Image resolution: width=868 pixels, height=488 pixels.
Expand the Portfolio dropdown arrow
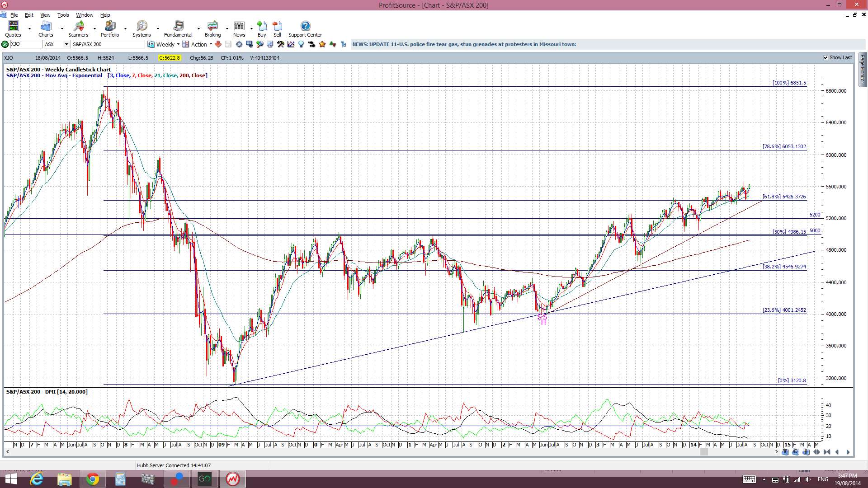(125, 28)
